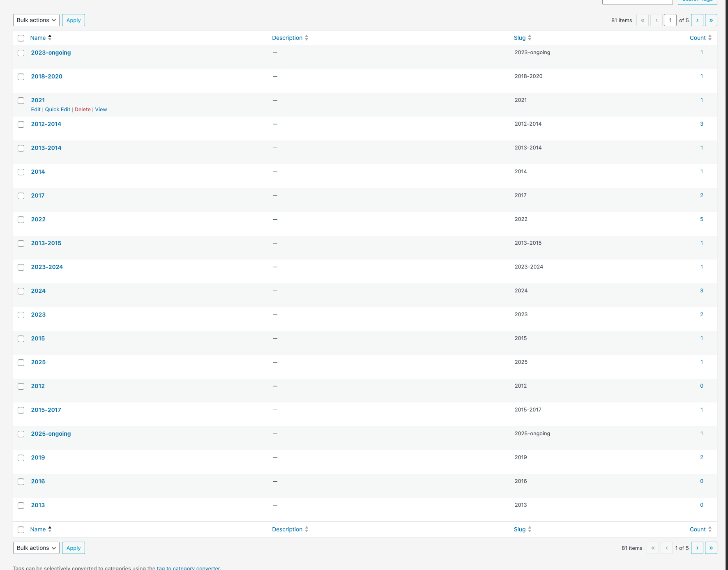This screenshot has width=728, height=570.
Task: Open the 2018-2020 tag name link
Action: (46, 76)
